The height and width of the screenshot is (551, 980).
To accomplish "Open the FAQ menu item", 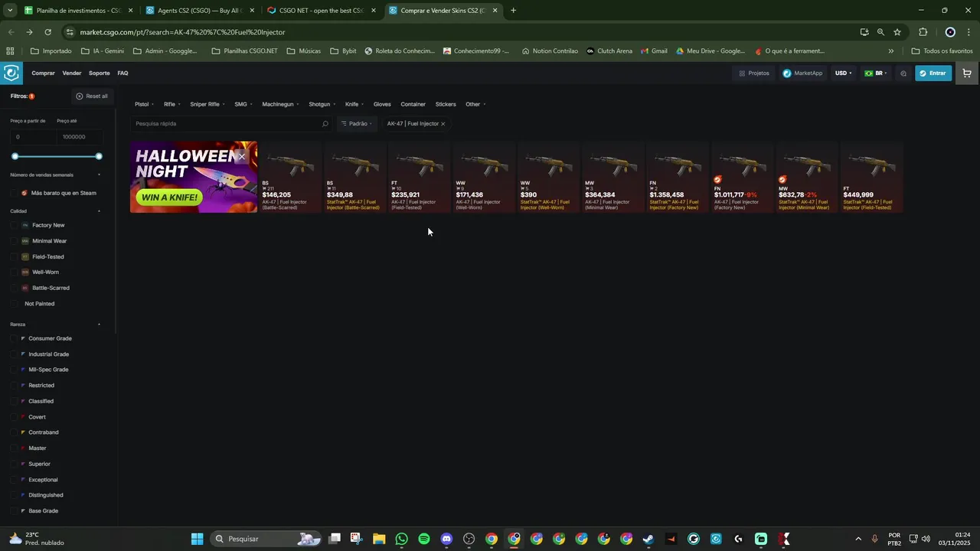I will [122, 73].
